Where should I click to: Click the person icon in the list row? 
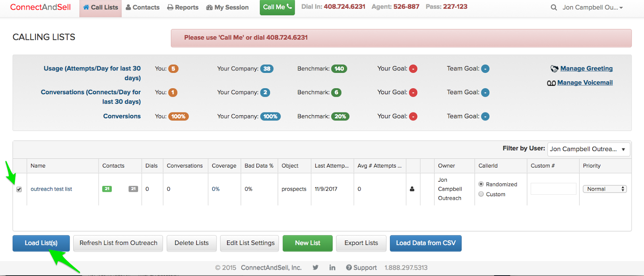412,189
